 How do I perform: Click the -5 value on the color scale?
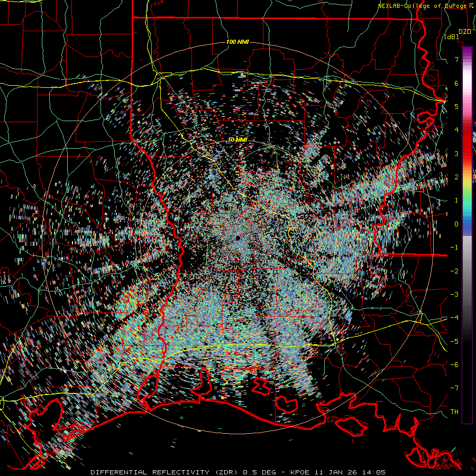tap(454, 342)
